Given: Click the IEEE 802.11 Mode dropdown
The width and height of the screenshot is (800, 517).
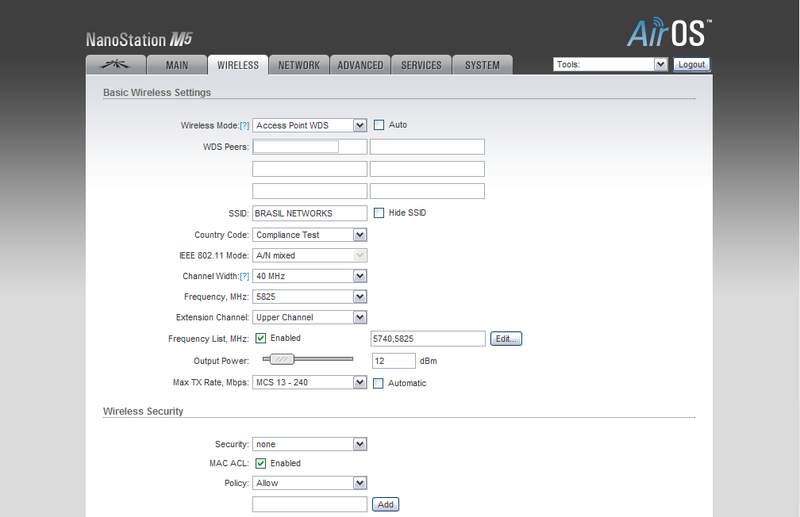Looking at the screenshot, I should pyautogui.click(x=310, y=255).
